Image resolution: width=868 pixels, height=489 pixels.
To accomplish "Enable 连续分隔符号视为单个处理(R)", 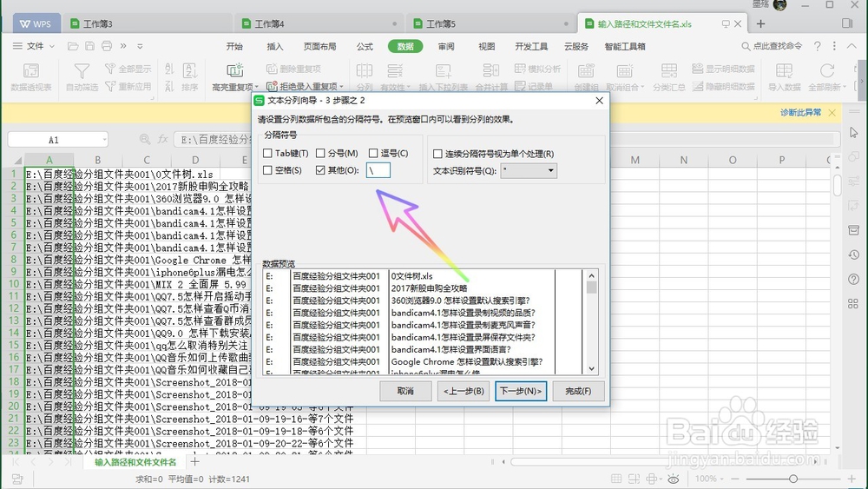I will (x=437, y=154).
